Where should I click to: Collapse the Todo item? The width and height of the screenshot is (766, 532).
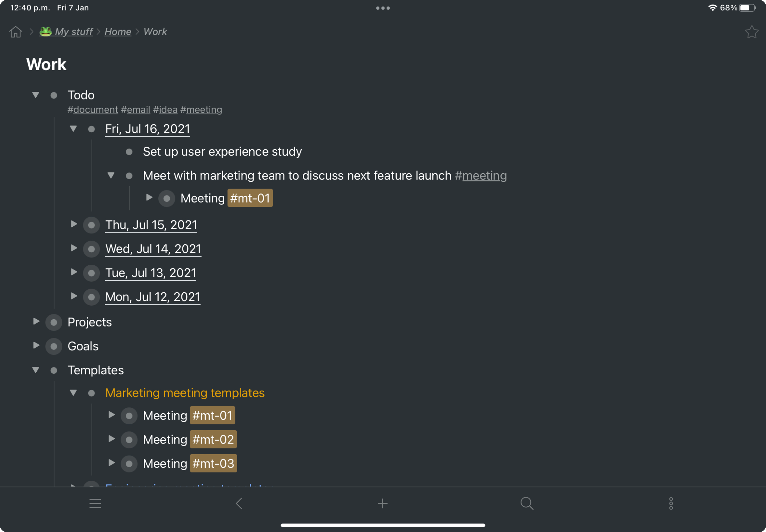[36, 95]
